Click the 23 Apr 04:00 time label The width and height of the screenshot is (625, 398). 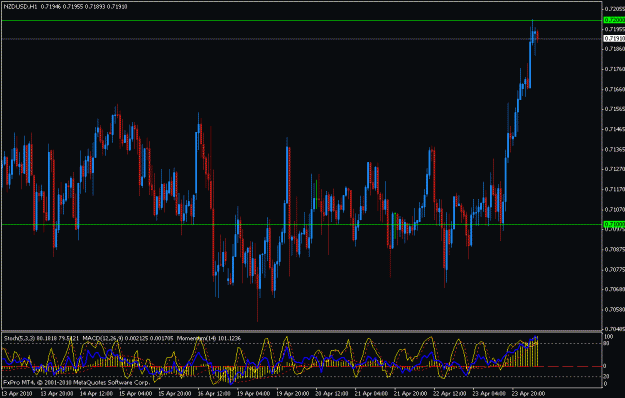489,394
